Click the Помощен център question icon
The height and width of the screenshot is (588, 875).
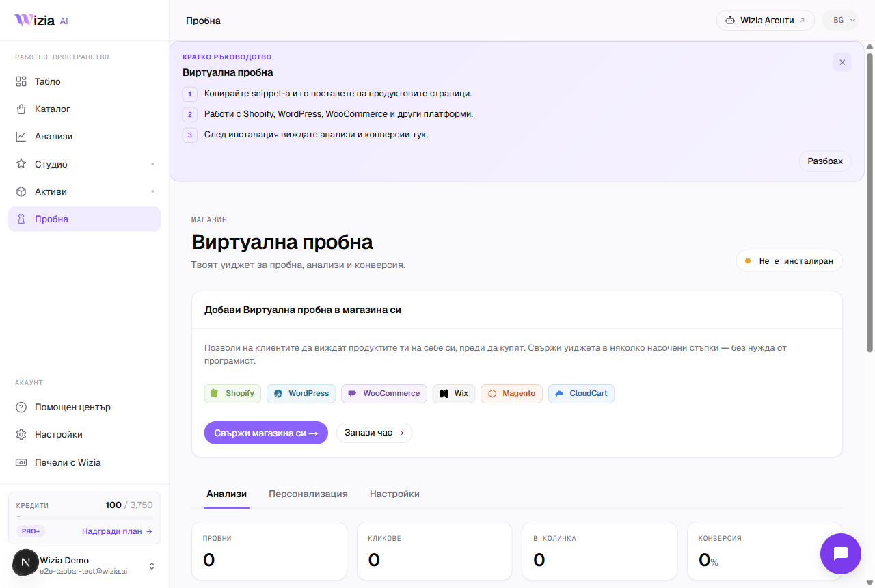pos(21,407)
